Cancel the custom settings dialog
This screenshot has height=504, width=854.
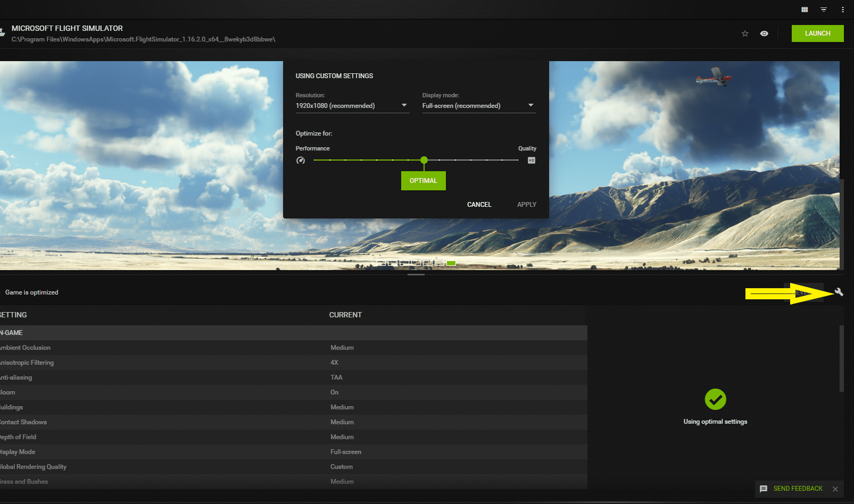coord(478,204)
